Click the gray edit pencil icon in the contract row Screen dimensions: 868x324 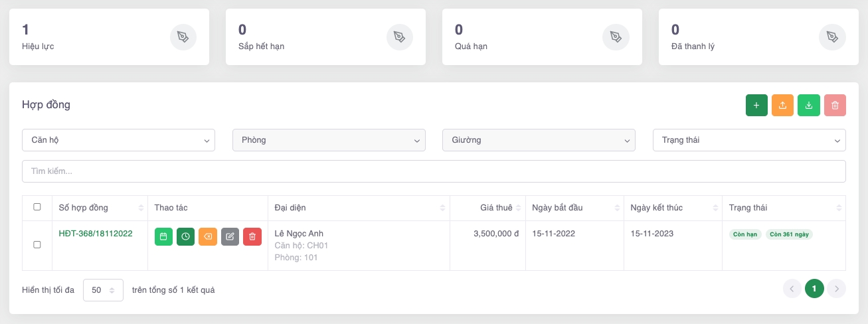[x=230, y=237]
